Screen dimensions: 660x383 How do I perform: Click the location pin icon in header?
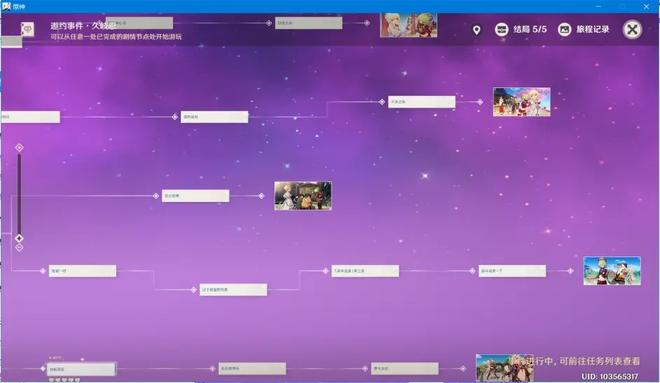tap(476, 30)
